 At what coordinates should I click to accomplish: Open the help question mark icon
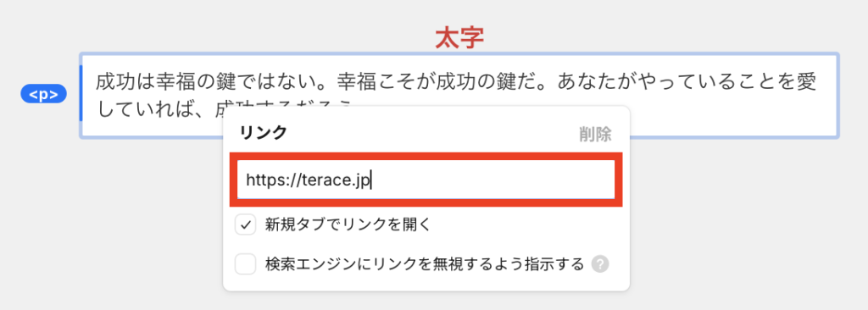click(x=600, y=264)
